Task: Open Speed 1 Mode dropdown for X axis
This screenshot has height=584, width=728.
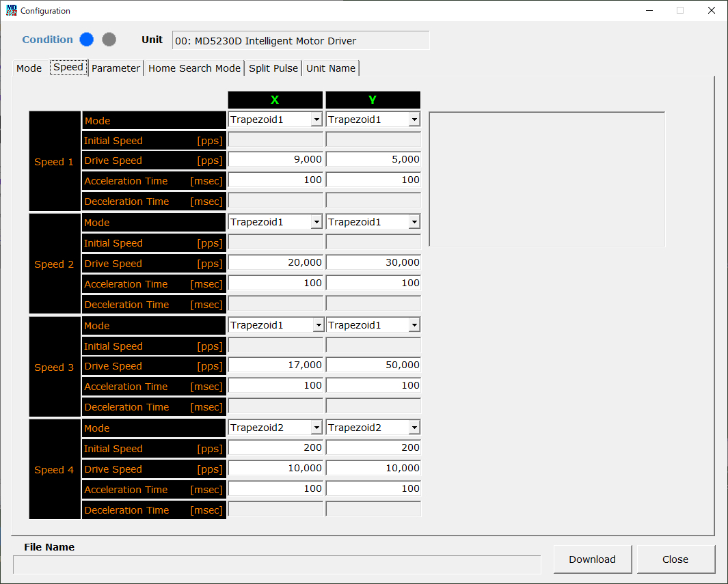Action: pyautogui.click(x=316, y=120)
